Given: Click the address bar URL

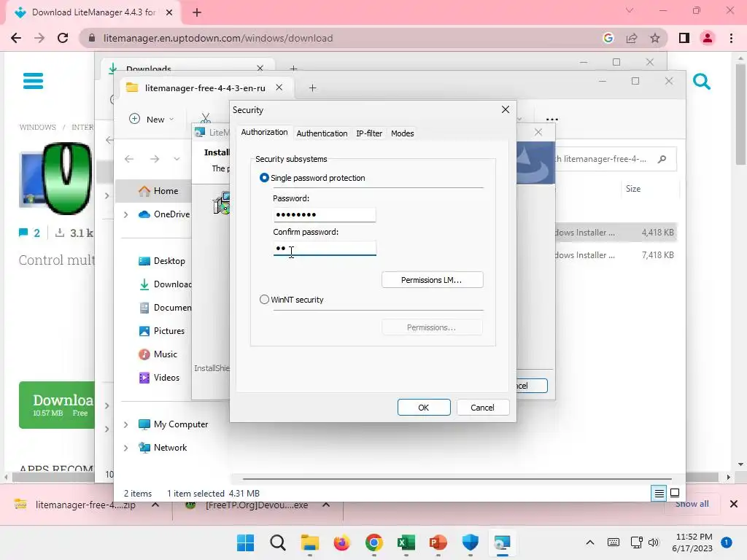Looking at the screenshot, I should tap(217, 38).
